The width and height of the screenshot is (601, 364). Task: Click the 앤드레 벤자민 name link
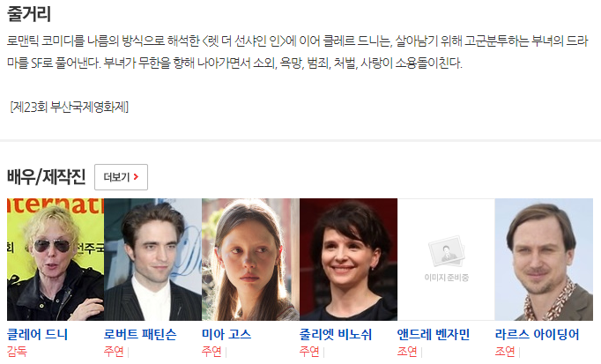click(x=434, y=335)
